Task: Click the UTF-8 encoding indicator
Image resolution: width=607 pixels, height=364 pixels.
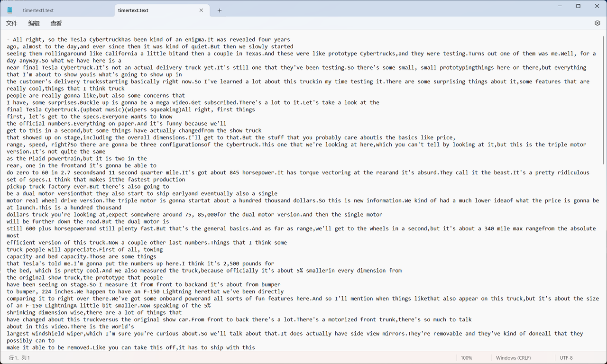Action: coord(566,358)
